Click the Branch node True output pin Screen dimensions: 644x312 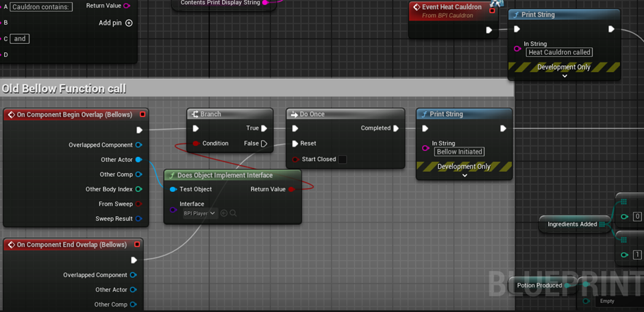(x=264, y=128)
